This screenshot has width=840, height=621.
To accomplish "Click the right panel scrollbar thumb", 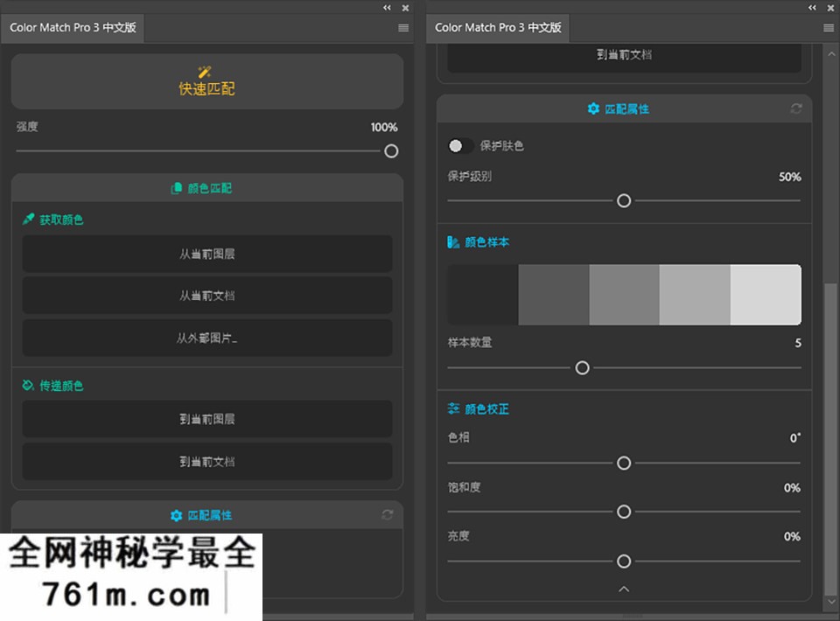I will pos(831,439).
